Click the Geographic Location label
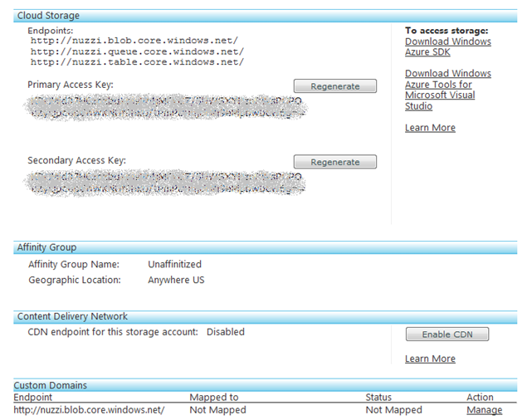 pyautogui.click(x=75, y=280)
